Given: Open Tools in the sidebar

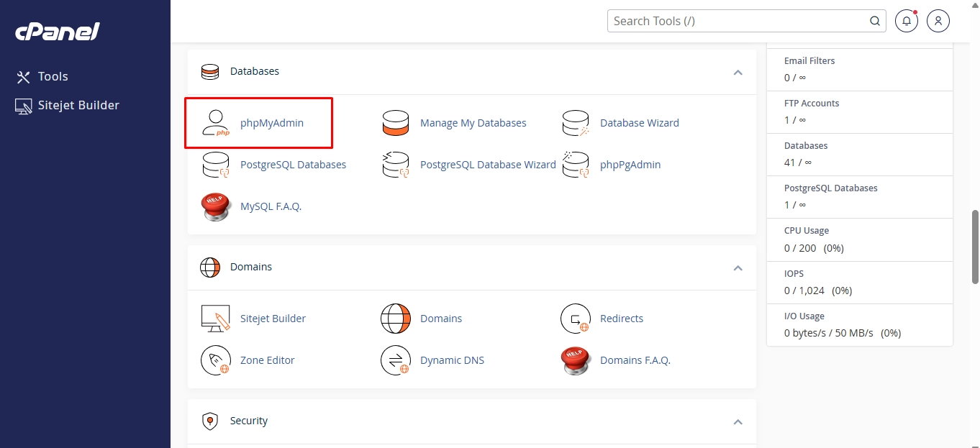Looking at the screenshot, I should pos(53,76).
